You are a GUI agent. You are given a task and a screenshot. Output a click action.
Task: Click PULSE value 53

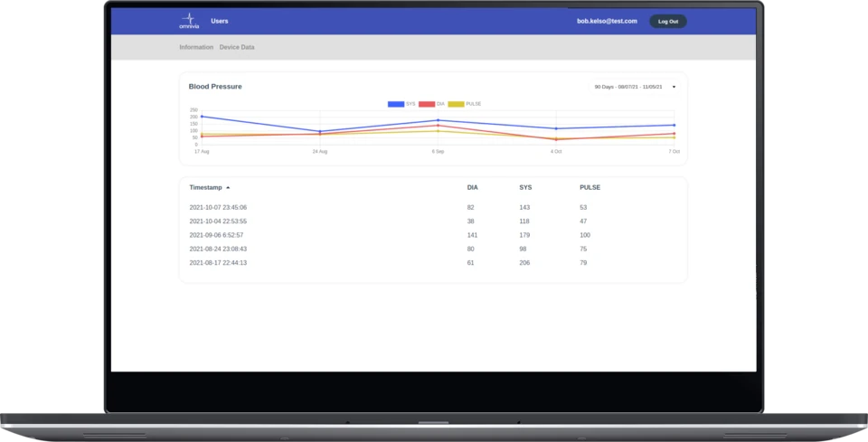583,208
